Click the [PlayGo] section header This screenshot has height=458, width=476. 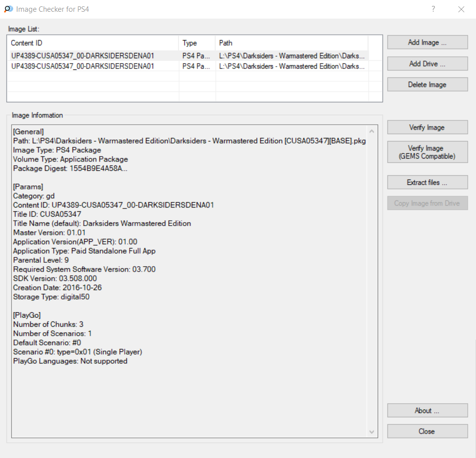[27, 315]
